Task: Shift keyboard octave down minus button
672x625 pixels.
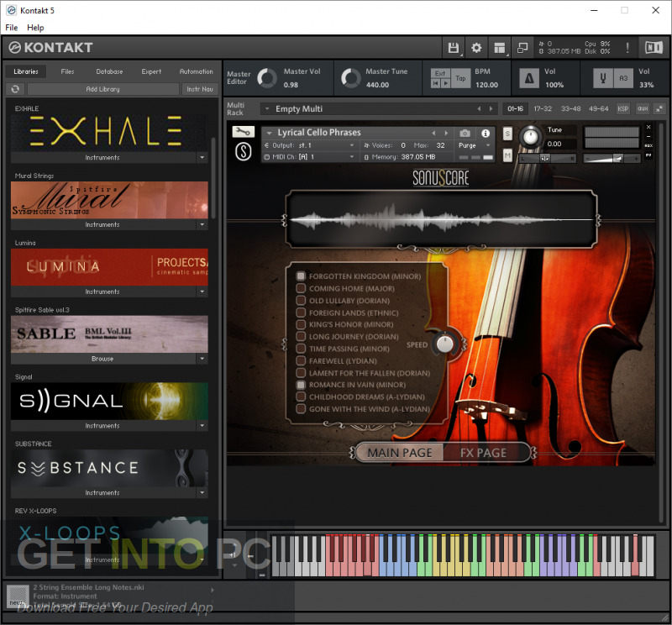Action: coord(250,555)
